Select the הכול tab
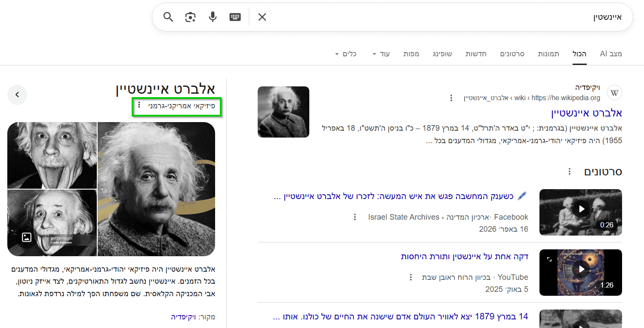 pos(579,54)
